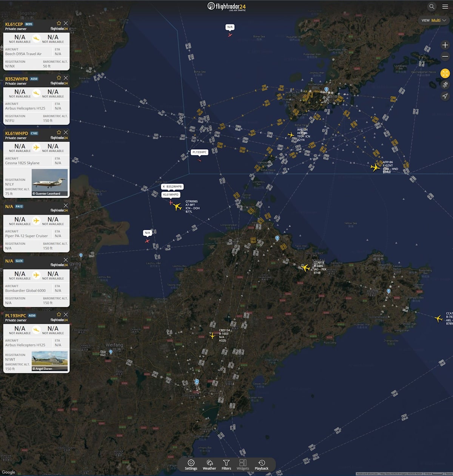
Task: Star the PL193HPC flight card
Action: coord(59,315)
